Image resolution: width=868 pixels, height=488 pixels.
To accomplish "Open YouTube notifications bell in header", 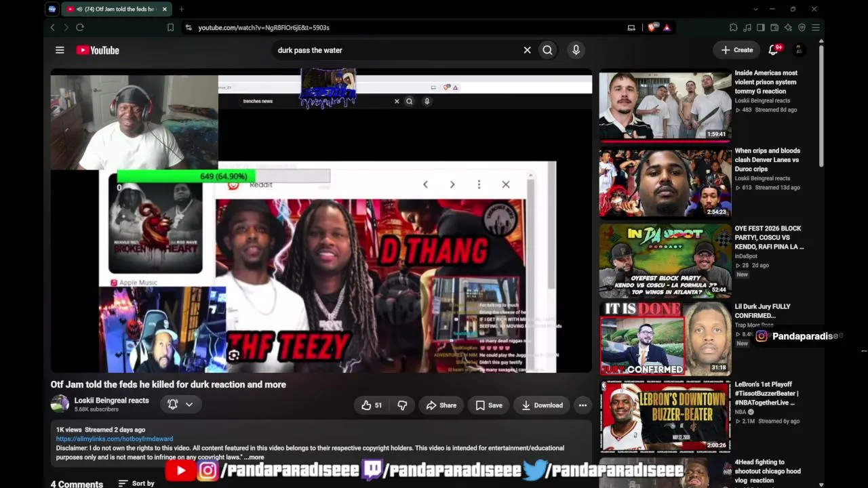I will pos(773,50).
